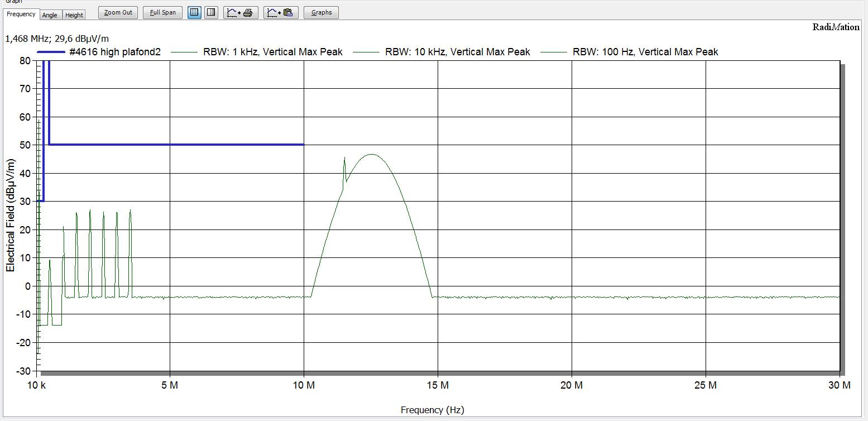Screen dimensions: 868x421
Task: Click the '80' level axis label
Action: (26, 60)
